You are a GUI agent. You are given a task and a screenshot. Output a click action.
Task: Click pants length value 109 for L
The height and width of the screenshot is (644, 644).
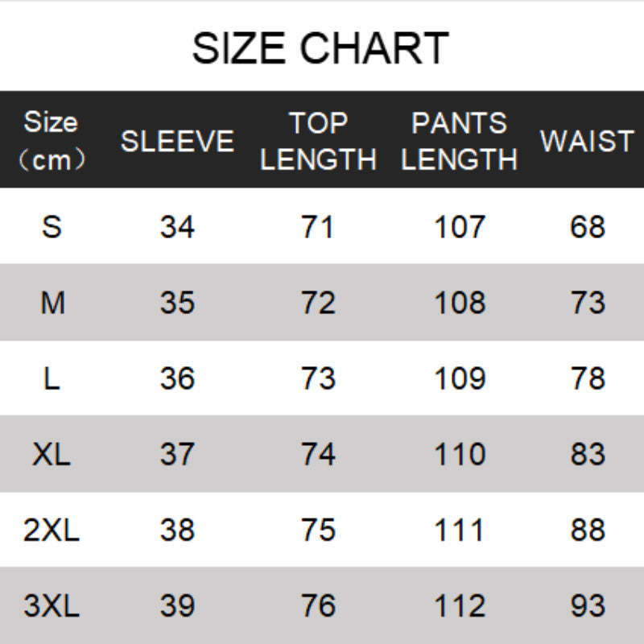click(460, 378)
